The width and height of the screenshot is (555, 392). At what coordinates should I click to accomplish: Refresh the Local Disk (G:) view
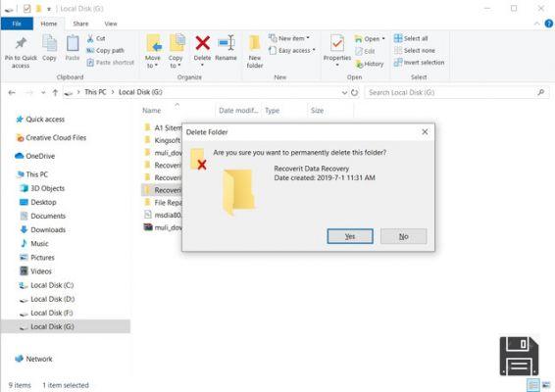[354, 93]
